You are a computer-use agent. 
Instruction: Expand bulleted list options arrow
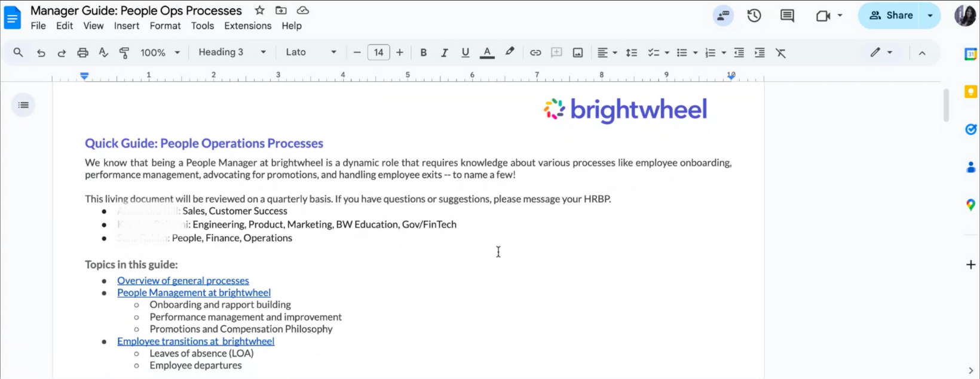pyautogui.click(x=695, y=53)
